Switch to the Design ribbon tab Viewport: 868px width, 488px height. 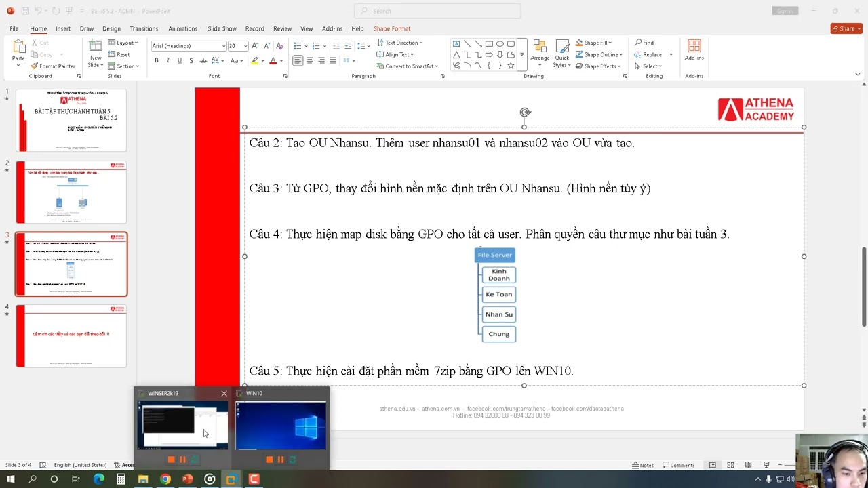coord(111,28)
